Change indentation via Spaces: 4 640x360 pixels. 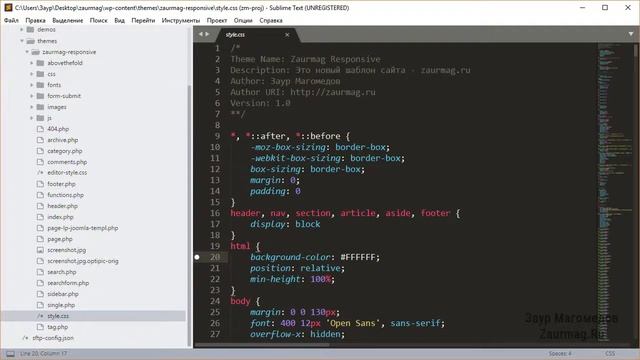point(560,353)
